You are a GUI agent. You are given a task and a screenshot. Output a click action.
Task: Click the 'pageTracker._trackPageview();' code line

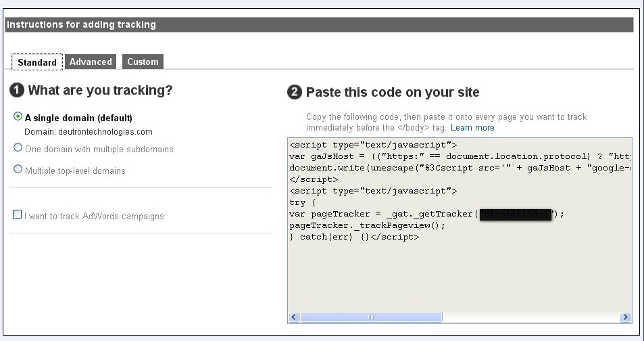click(x=357, y=226)
